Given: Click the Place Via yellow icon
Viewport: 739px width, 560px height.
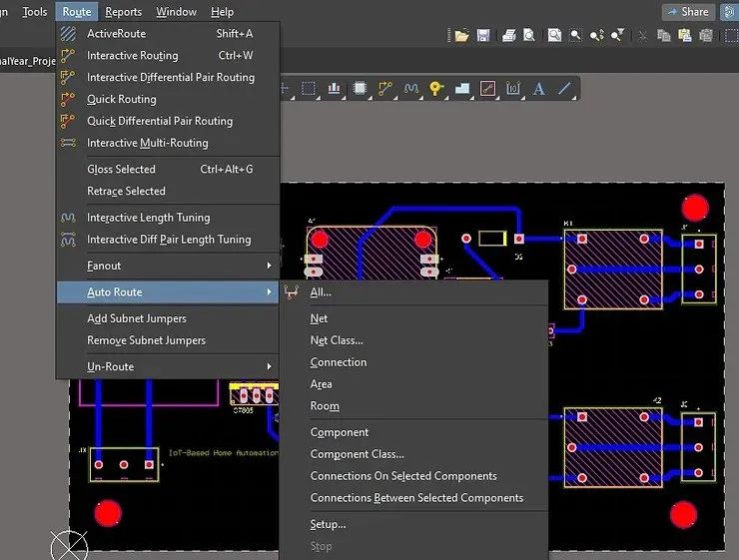Looking at the screenshot, I should (436, 88).
